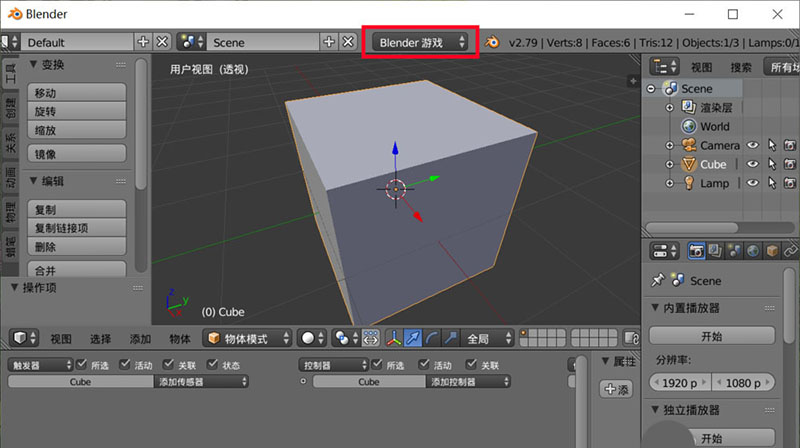Open the Blender 游戏 engine dropdown
This screenshot has height=448, width=800.
(419, 42)
